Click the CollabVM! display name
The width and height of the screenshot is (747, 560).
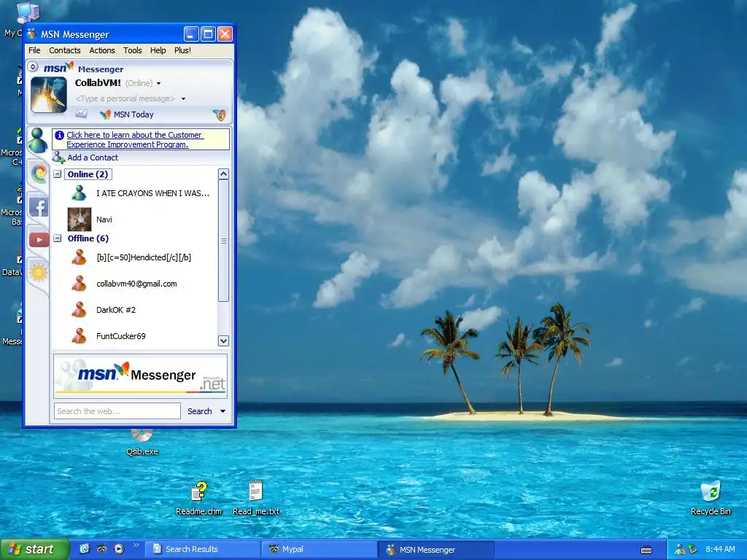point(98,83)
